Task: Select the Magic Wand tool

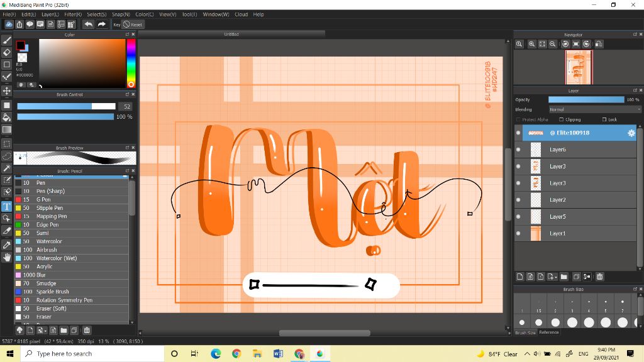Action: tap(6, 168)
